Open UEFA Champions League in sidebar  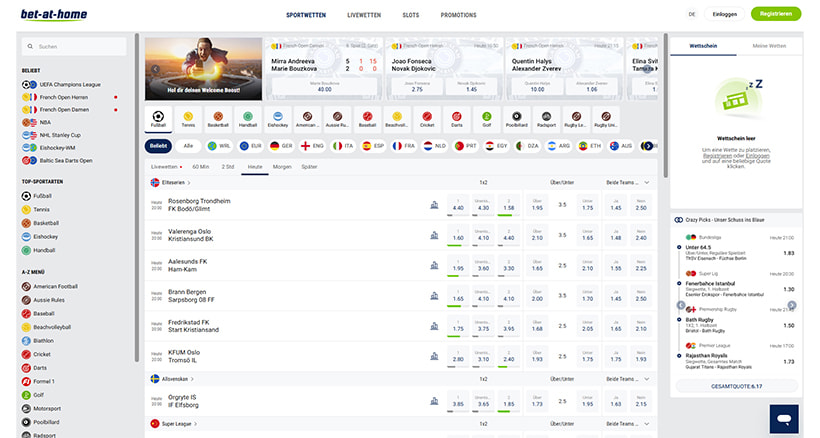tap(70, 84)
